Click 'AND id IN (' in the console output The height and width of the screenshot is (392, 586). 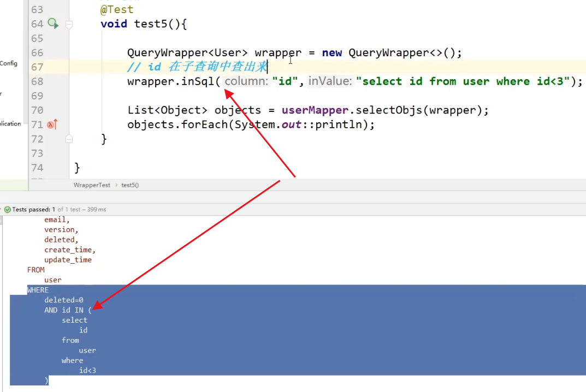(x=68, y=310)
